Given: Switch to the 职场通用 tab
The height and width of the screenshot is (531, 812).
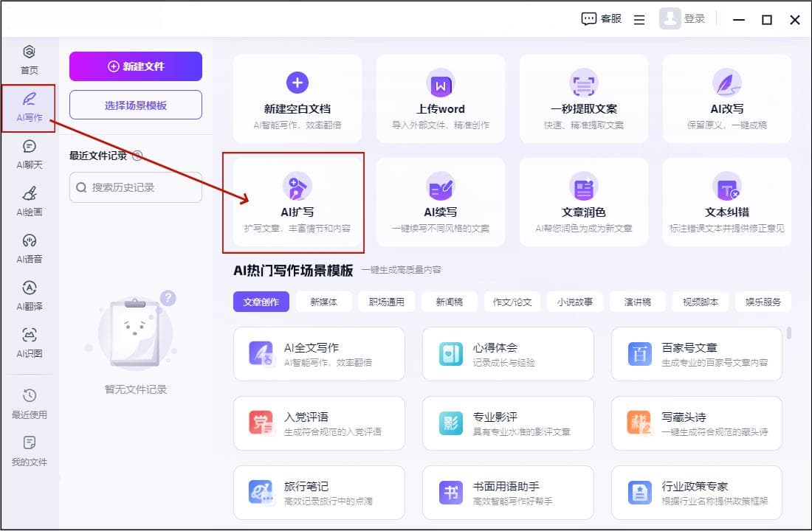Looking at the screenshot, I should [x=386, y=302].
